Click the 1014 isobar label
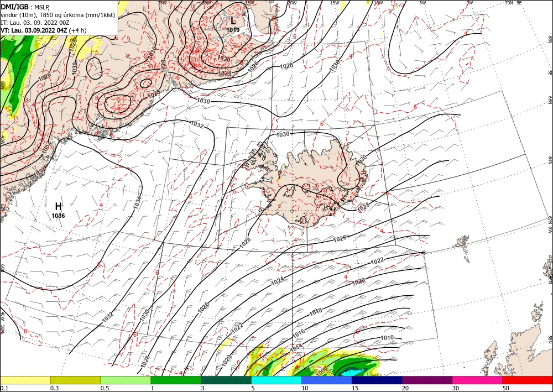Image resolution: width=553 pixels, height=392 pixels. 296,348
